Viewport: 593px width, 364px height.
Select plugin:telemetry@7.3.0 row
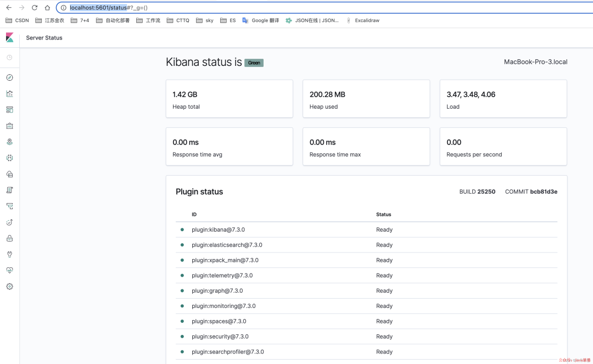point(366,275)
